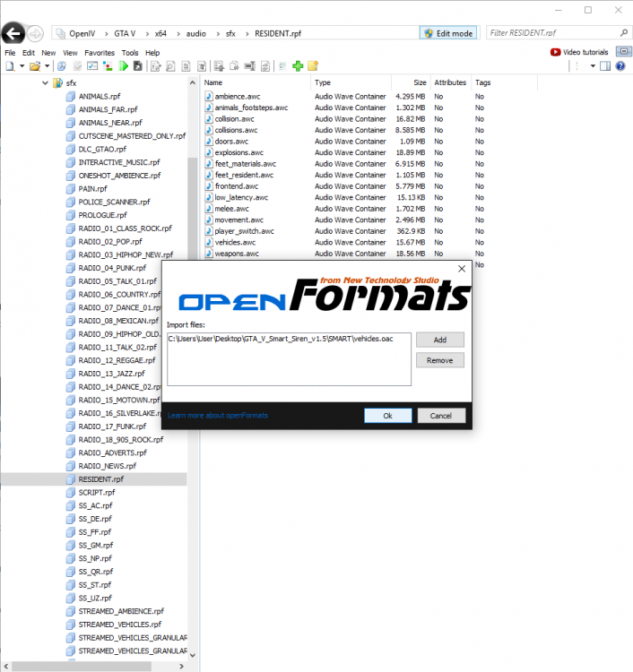Confirm import with the Ok button
The image size is (633, 672).
click(x=387, y=416)
